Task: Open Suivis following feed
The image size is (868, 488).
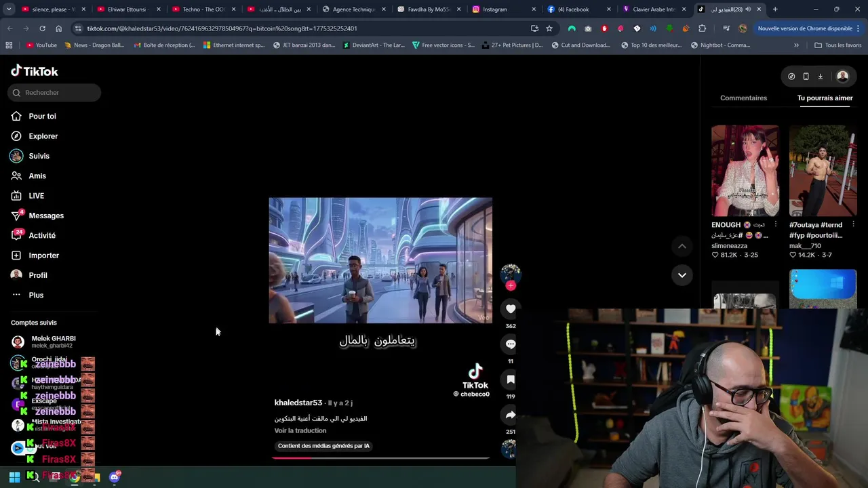Action: tap(39, 156)
